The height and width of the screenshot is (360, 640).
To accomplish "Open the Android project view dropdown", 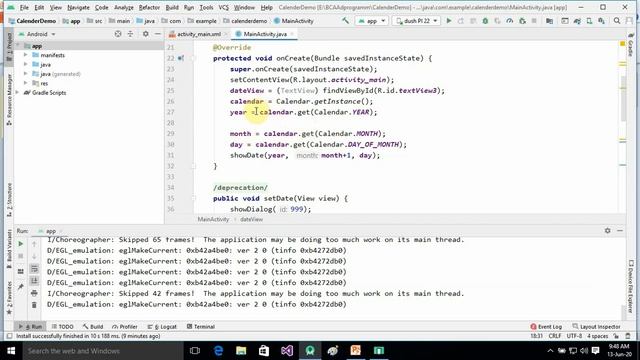I will 38,34.
